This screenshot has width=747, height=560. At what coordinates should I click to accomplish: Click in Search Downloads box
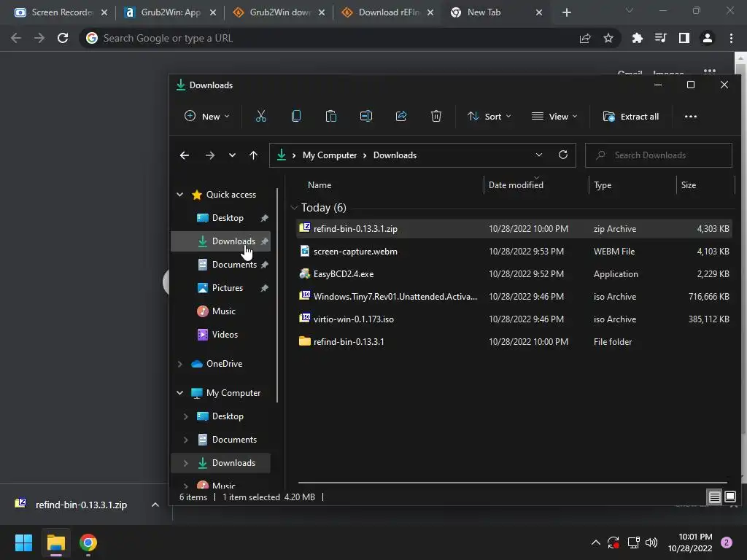point(659,155)
